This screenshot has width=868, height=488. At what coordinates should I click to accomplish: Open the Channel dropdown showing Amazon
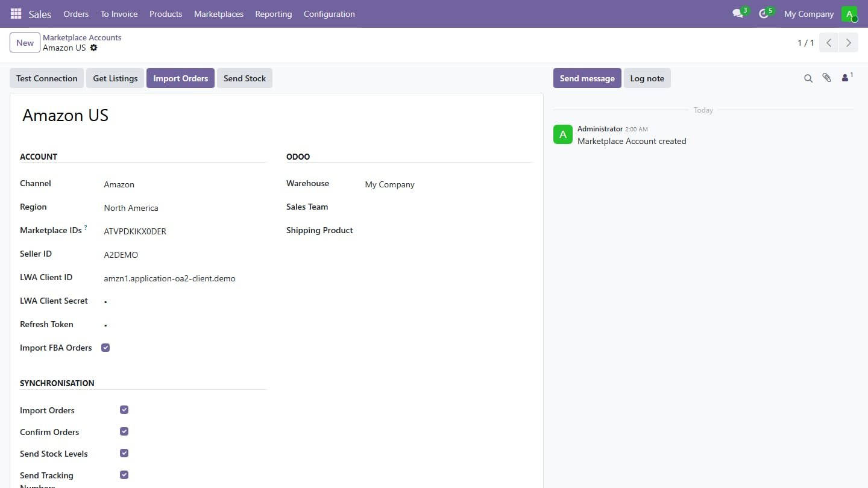(x=185, y=184)
